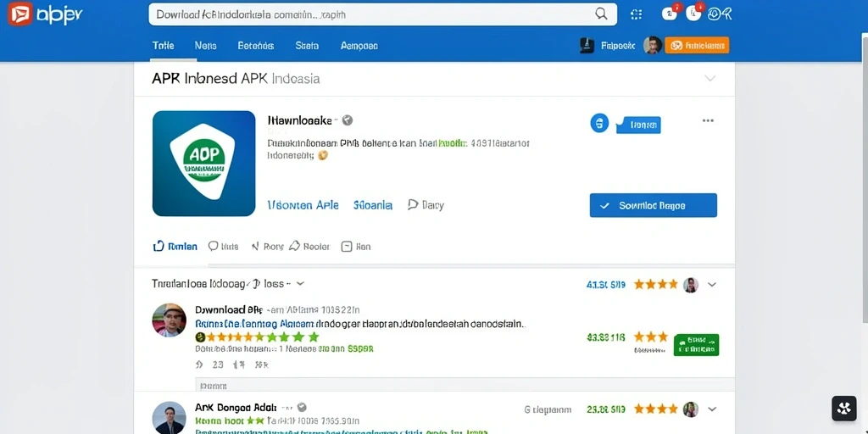
Task: Focus the search field at the top
Action: (382, 14)
